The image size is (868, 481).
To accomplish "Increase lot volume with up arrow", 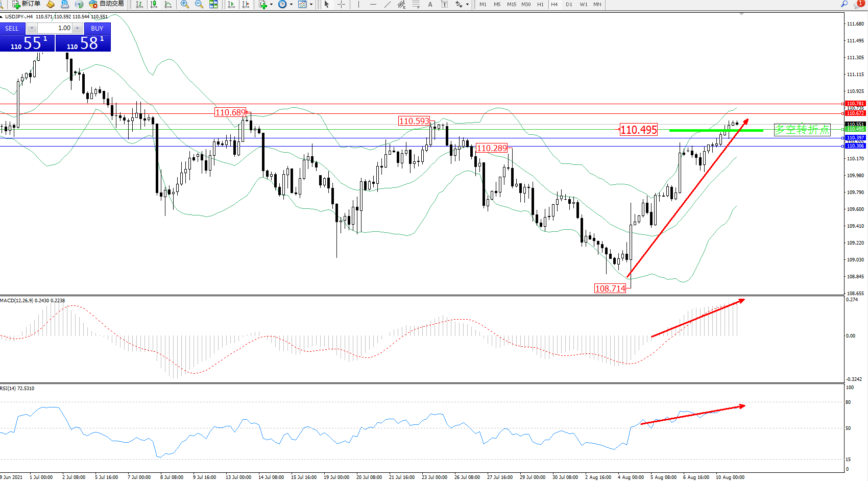I will point(78,28).
